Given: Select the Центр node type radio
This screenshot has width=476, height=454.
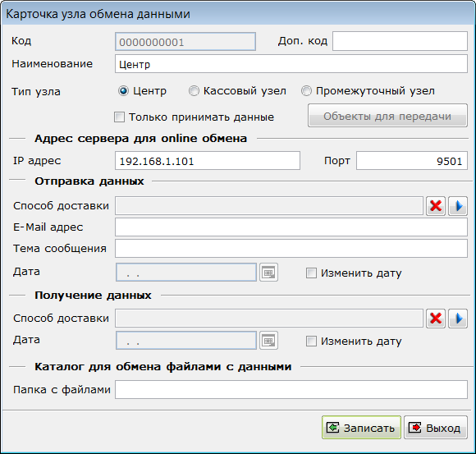Looking at the screenshot, I should [123, 91].
